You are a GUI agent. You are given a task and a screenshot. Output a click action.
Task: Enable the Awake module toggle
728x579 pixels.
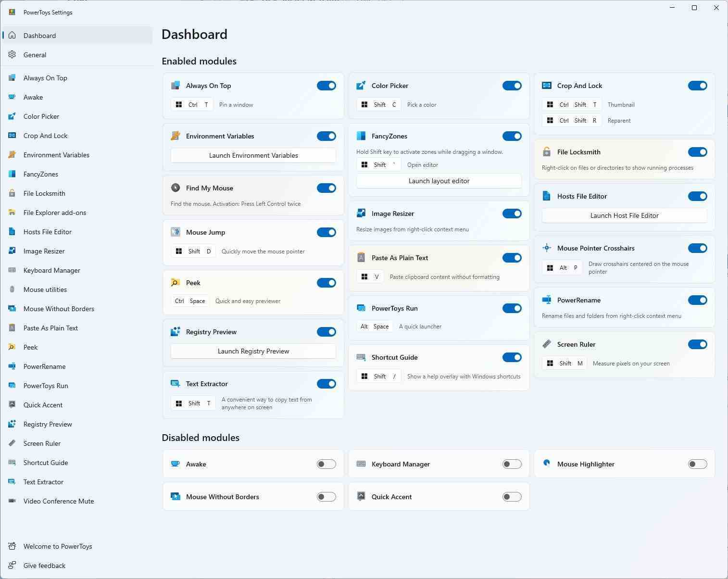326,464
